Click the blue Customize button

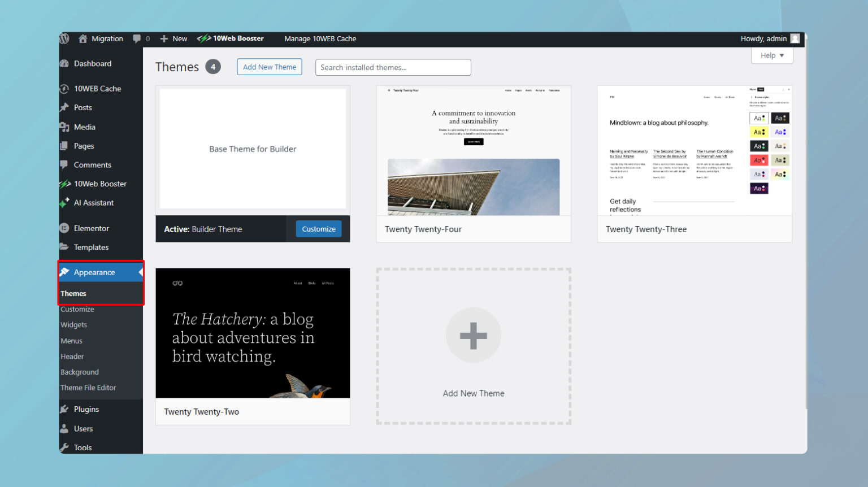pos(319,229)
